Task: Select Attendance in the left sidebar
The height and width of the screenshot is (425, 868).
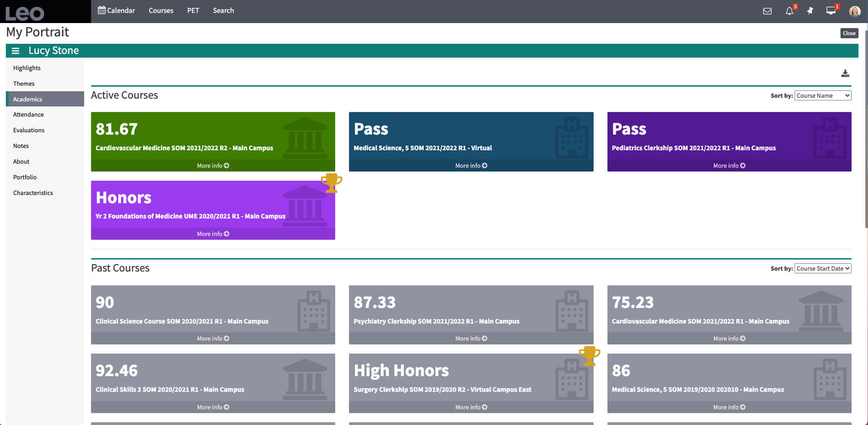Action: pyautogui.click(x=29, y=114)
